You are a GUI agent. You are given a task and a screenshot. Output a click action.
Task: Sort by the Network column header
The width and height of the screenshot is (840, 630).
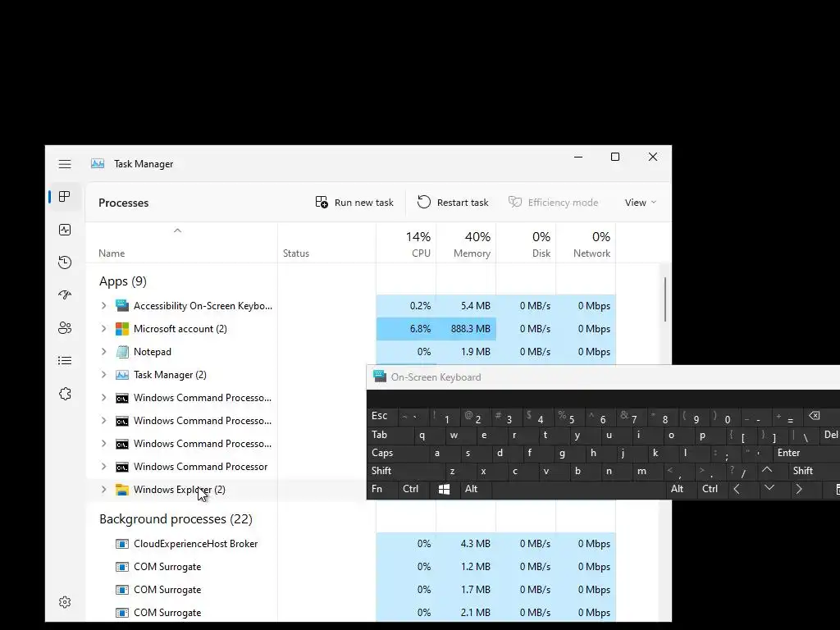pos(586,243)
